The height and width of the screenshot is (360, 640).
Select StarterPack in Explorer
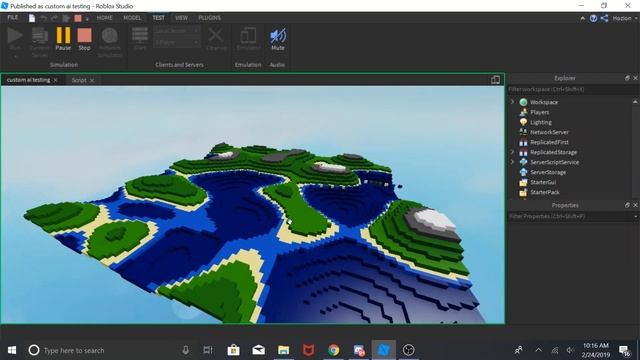click(544, 192)
